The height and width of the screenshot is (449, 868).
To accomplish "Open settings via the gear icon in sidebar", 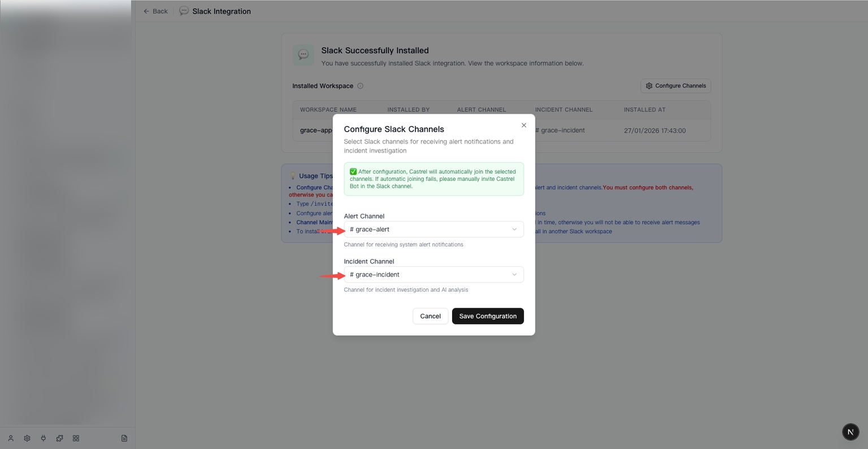I will pos(27,438).
